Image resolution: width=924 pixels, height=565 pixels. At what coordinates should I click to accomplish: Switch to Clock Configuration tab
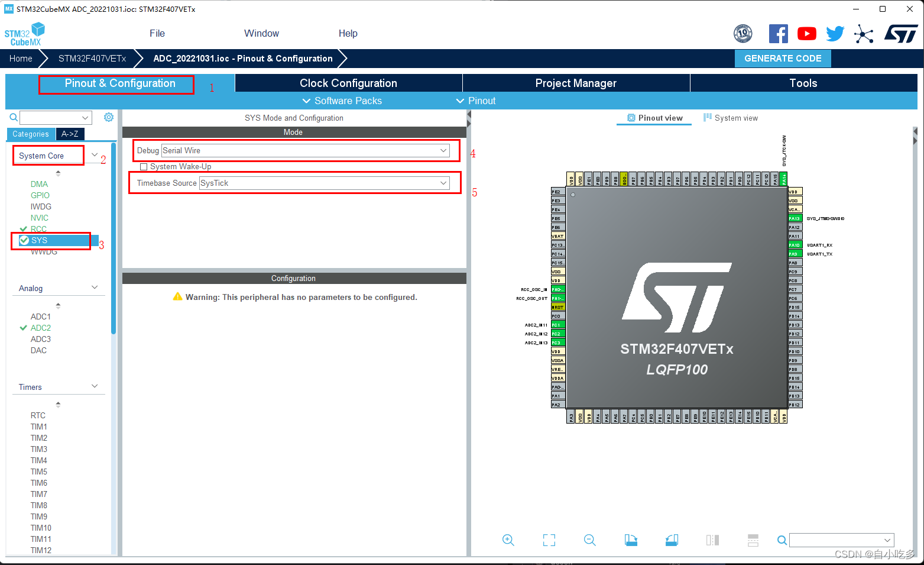coord(348,83)
